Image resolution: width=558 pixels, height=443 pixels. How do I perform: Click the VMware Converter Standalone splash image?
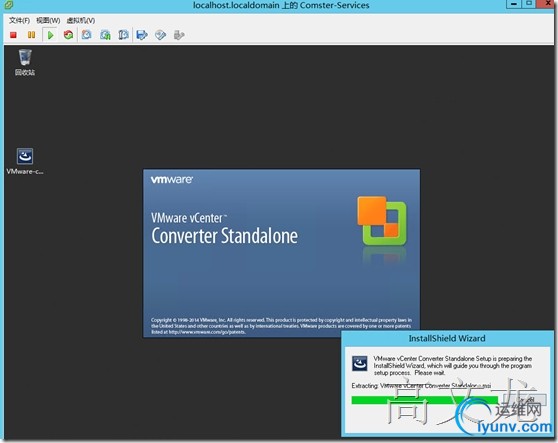[281, 253]
